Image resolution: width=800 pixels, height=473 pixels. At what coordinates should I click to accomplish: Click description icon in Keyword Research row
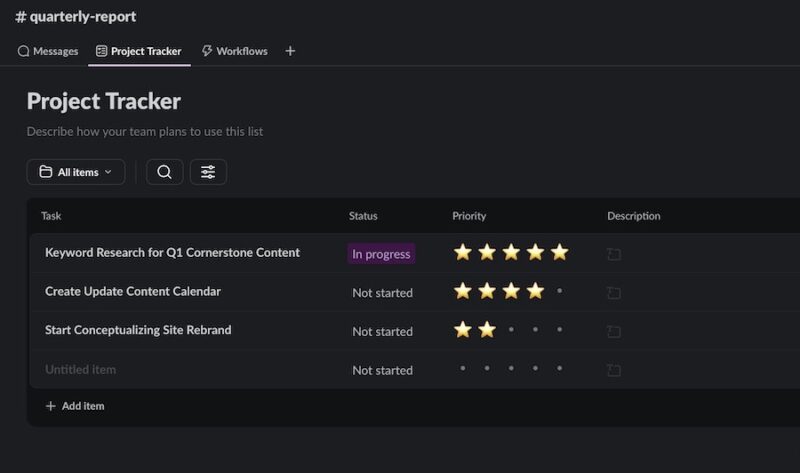(613, 254)
